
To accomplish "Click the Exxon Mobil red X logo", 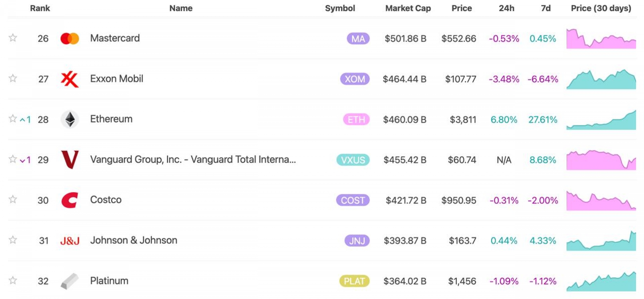I will 70,79.
